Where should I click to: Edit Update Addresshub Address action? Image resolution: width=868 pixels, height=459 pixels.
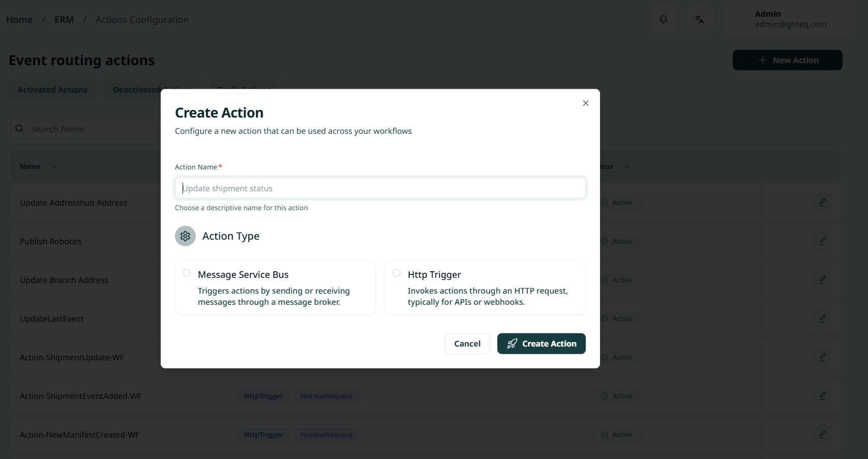(x=822, y=203)
